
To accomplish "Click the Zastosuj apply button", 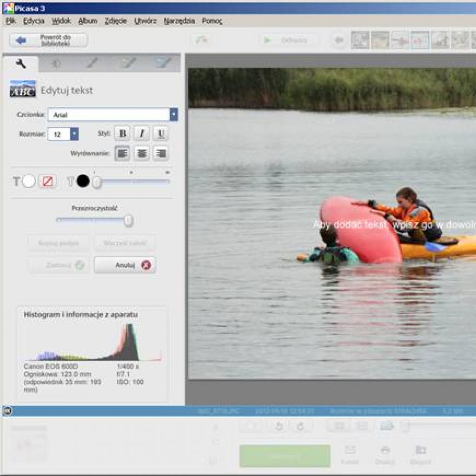I will click(59, 265).
